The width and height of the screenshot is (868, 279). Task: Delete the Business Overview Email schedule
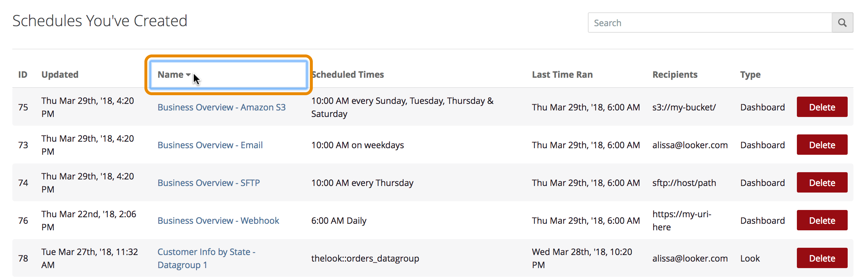tap(822, 145)
